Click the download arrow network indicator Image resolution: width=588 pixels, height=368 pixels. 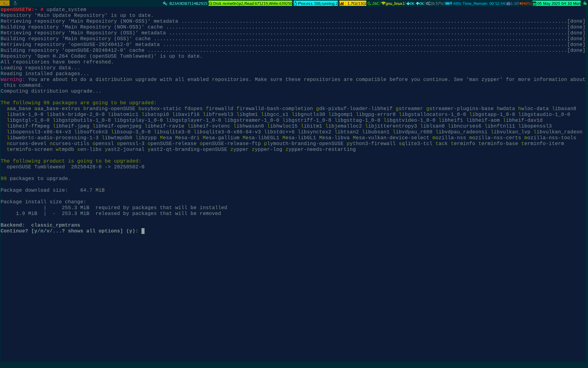(x=408, y=4)
